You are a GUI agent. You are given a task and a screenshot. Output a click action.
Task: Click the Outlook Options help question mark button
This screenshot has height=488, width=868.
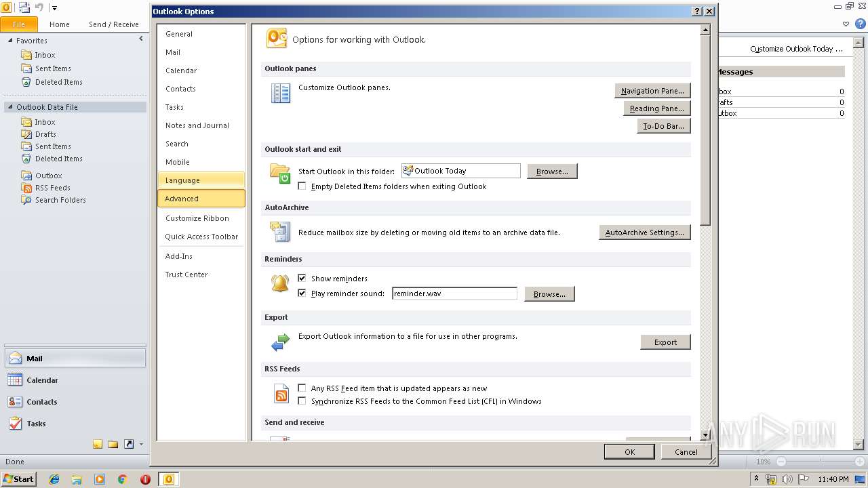pyautogui.click(x=697, y=12)
